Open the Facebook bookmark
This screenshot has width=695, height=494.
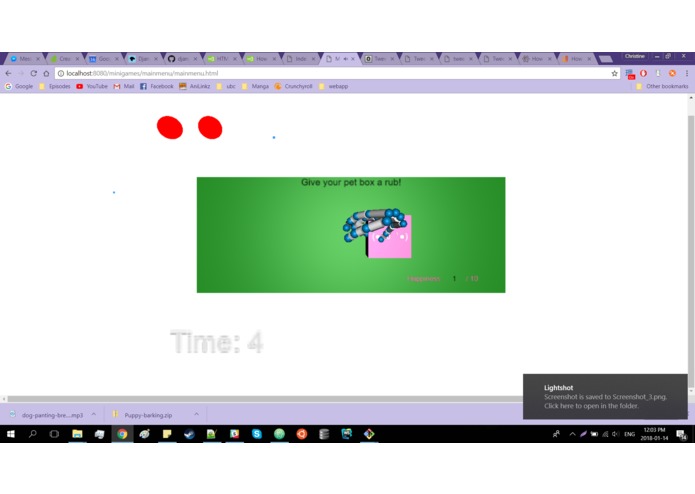pyautogui.click(x=156, y=86)
